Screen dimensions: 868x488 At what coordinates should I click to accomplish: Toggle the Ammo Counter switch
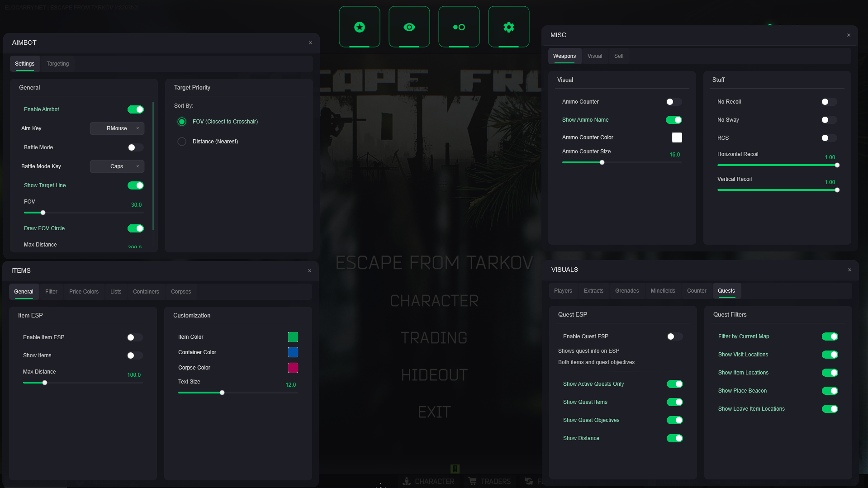coord(674,102)
